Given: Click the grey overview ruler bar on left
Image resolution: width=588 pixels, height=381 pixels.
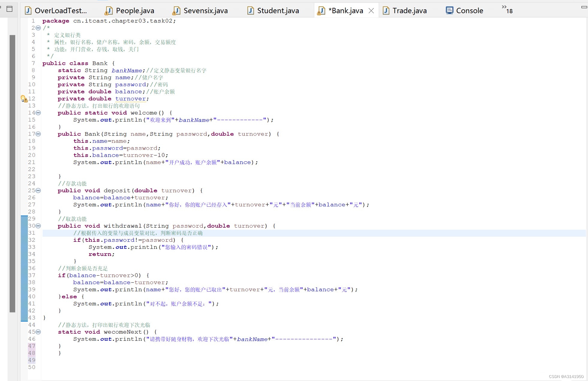Looking at the screenshot, I should 12,173.
